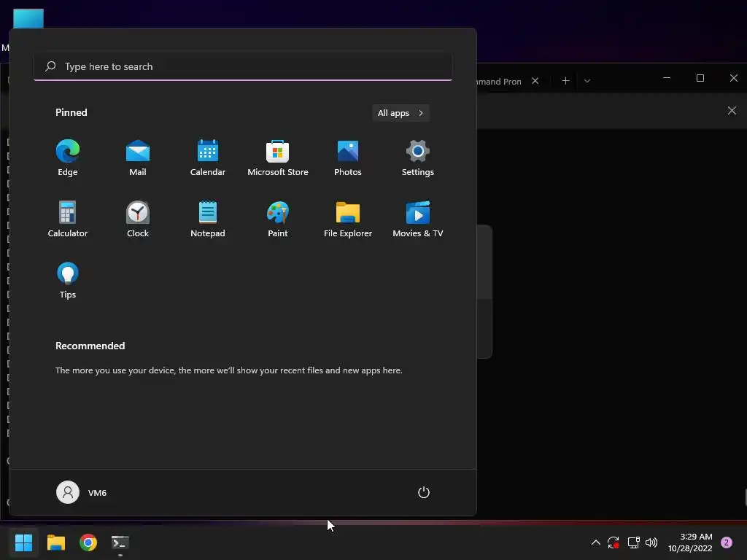
Task: Open File Explorer from Pinned section
Action: 348,219
